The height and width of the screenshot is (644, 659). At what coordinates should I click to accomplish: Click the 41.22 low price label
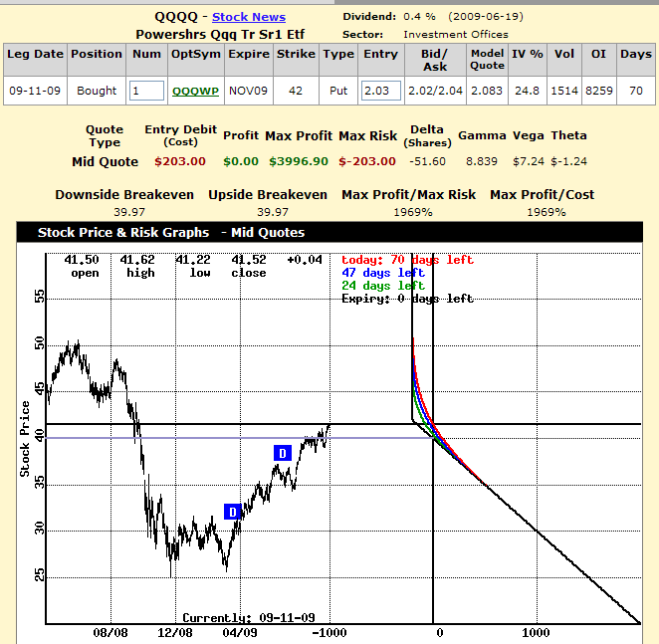coord(193,260)
